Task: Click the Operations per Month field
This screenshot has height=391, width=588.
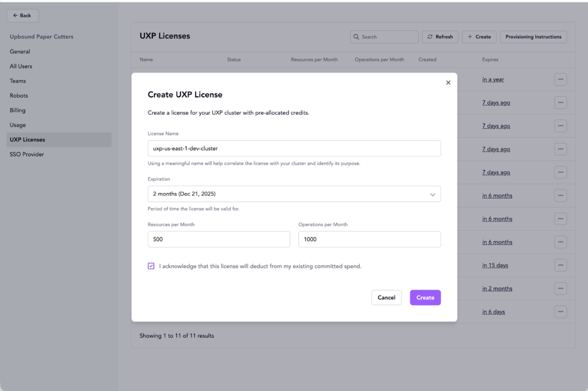Action: coord(369,239)
